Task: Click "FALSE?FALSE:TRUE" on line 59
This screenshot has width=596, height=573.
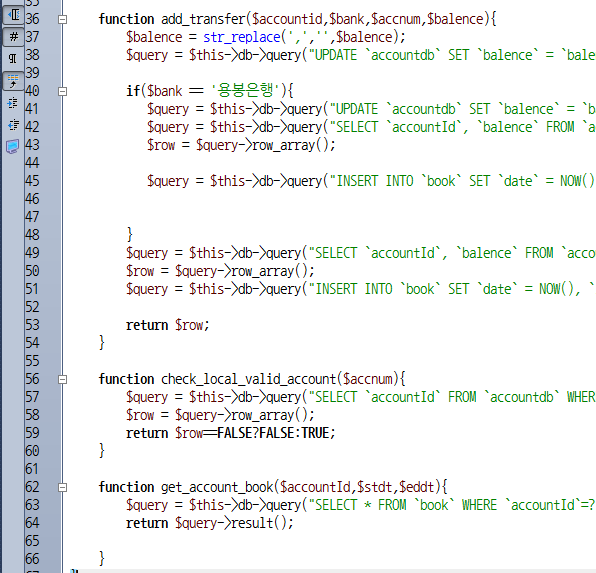Action: 273,433
